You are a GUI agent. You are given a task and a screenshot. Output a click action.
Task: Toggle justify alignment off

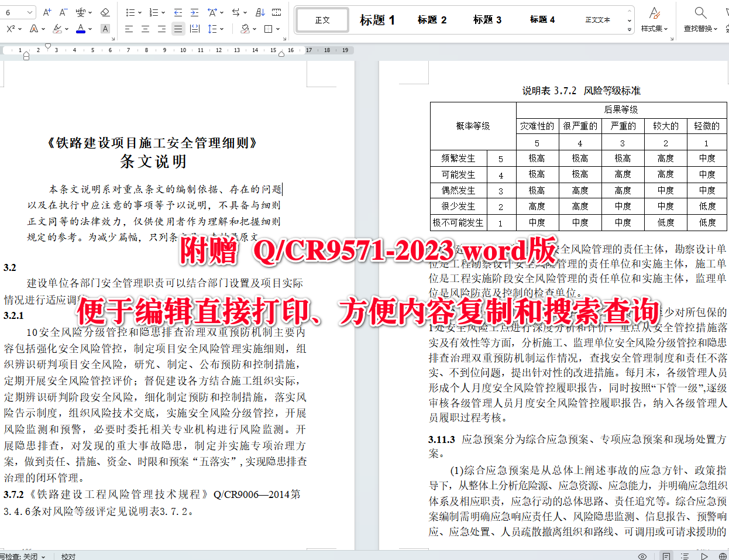tap(178, 28)
